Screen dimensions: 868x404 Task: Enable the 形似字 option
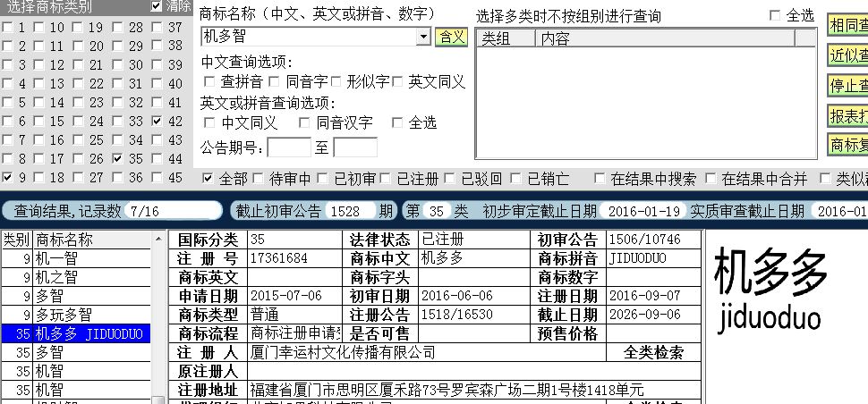pos(336,82)
